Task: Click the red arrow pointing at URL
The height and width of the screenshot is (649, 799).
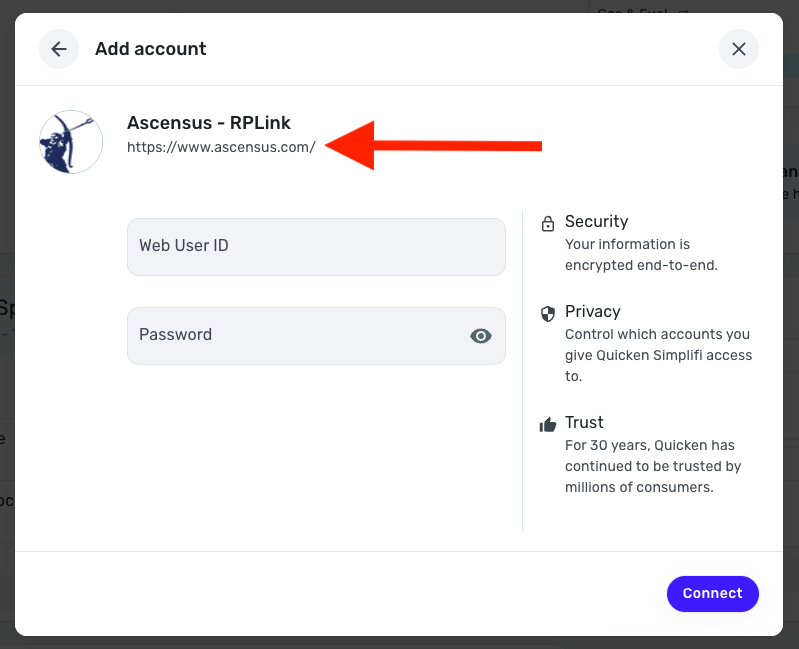Action: 433,146
